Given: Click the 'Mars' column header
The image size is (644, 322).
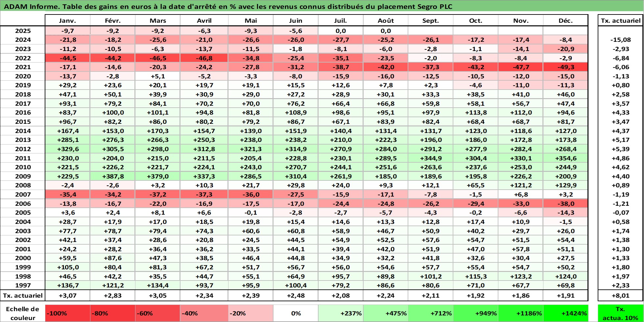Looking at the screenshot, I should [x=157, y=20].
